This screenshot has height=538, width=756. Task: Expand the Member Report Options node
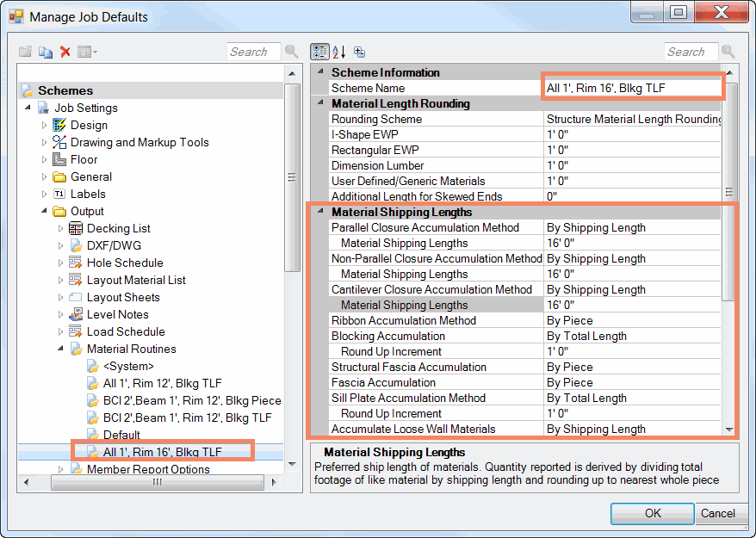pos(60,469)
